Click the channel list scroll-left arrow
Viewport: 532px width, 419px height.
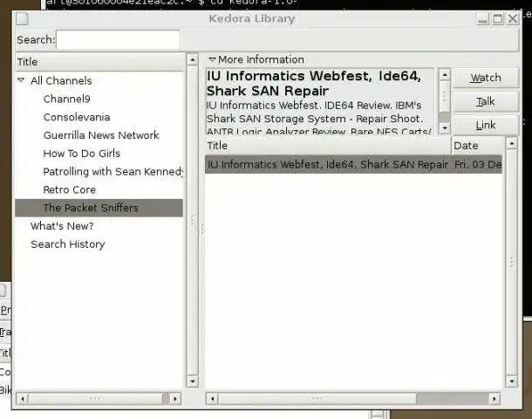point(23,399)
